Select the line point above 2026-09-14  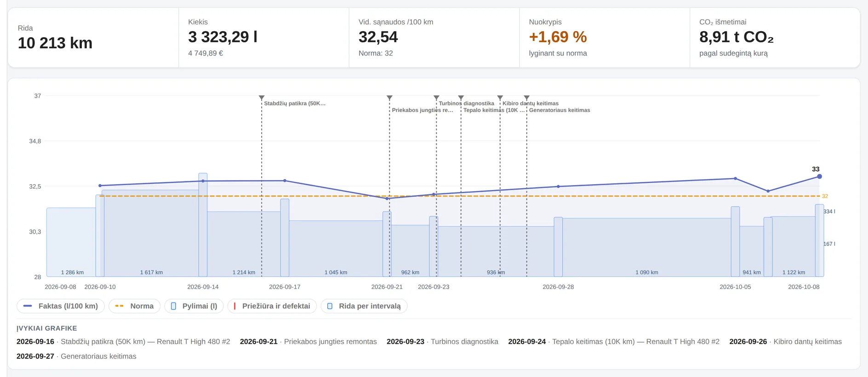[203, 181]
